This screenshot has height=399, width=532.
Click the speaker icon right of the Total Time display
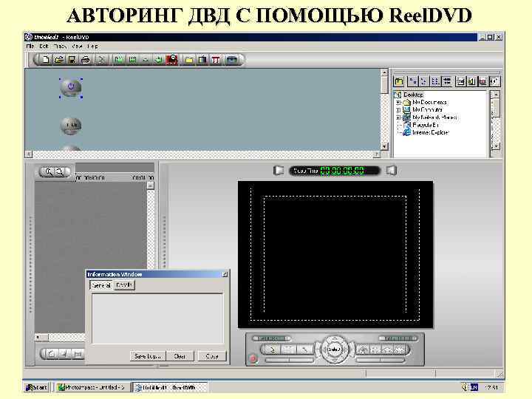391,171
